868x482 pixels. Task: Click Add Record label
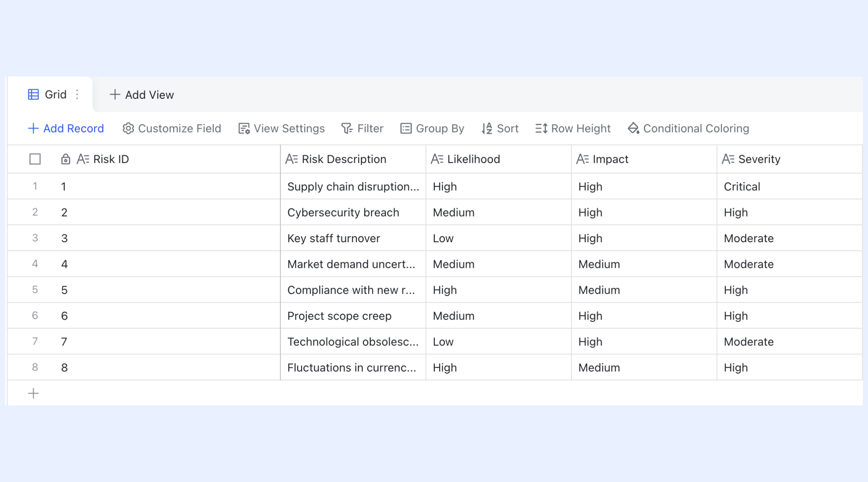pos(74,129)
